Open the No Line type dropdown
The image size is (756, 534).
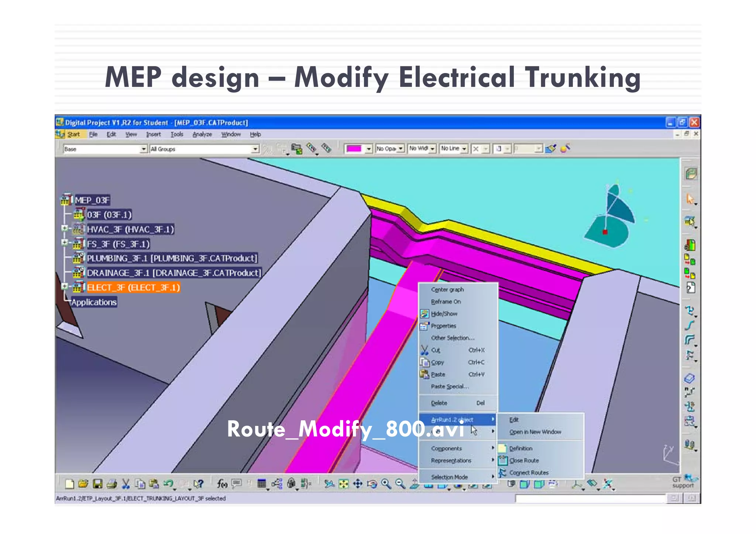464,149
